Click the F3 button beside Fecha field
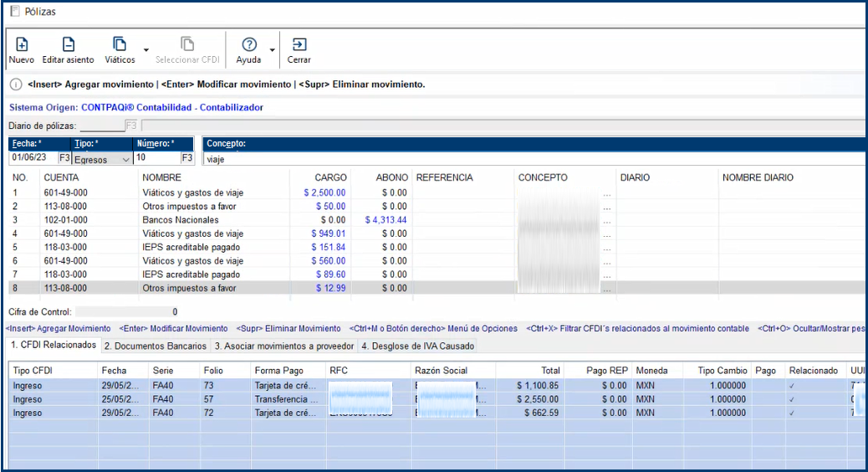 pos(64,158)
